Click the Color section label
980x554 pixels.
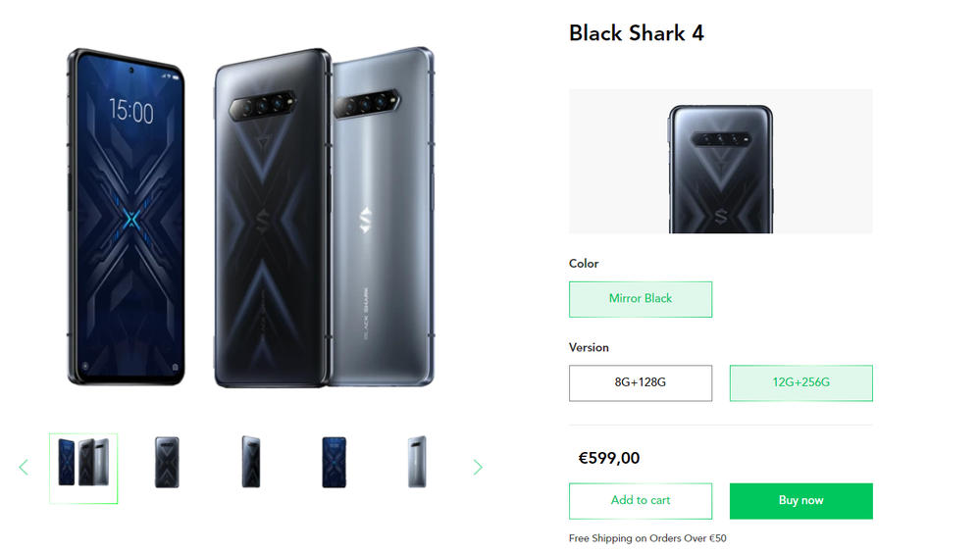pos(584,264)
